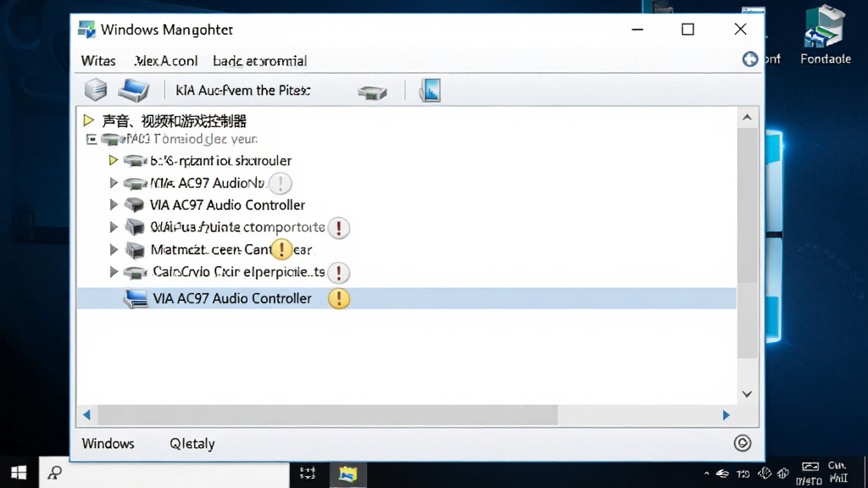The image size is (868, 488).
Task: Click the kIA Auc-fvem the Pites toolbar text
Action: pos(243,90)
